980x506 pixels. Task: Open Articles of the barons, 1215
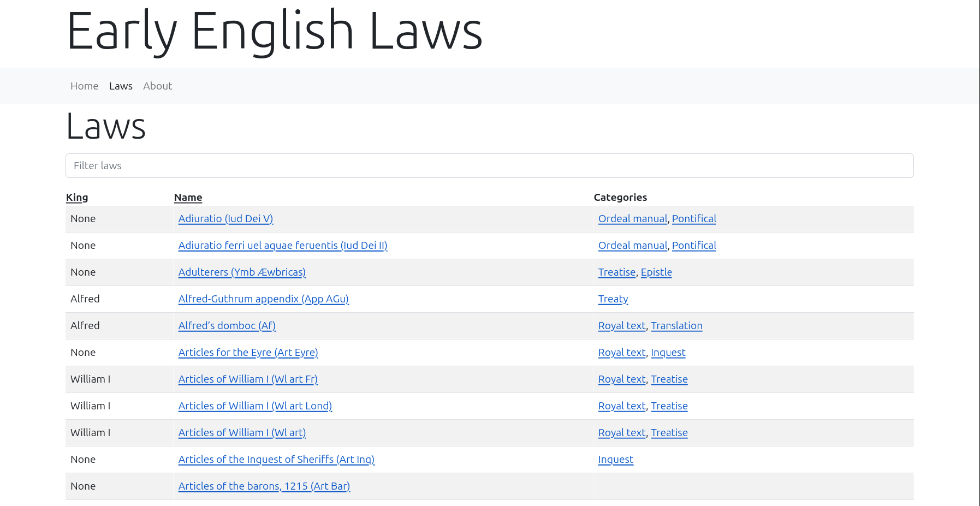tap(264, 486)
